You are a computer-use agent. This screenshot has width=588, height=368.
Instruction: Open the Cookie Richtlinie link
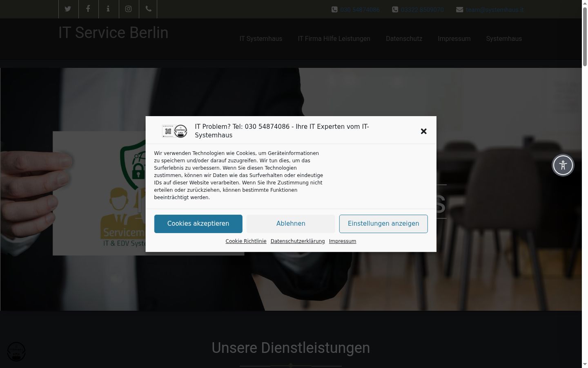(246, 241)
